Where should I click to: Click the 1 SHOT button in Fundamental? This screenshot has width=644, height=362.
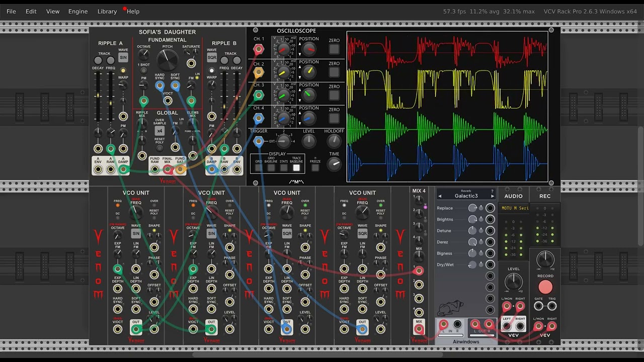(143, 70)
